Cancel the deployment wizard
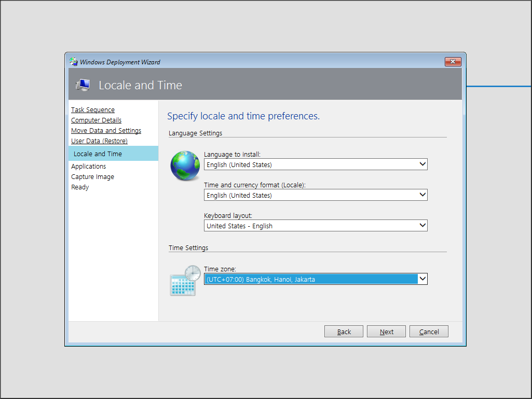Screen dimensions: 532x399 pos(429,332)
